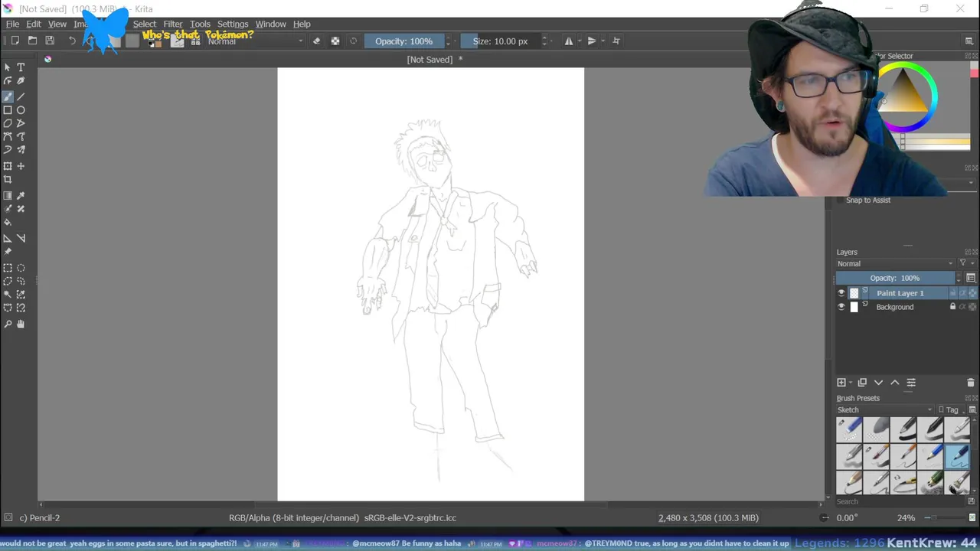
Task: Enable Snap to Assist checkbox
Action: click(840, 201)
